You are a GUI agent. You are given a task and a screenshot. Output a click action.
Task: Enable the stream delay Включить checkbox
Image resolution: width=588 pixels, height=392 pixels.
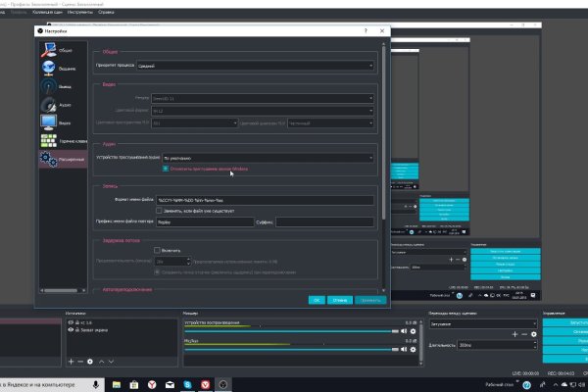click(158, 250)
